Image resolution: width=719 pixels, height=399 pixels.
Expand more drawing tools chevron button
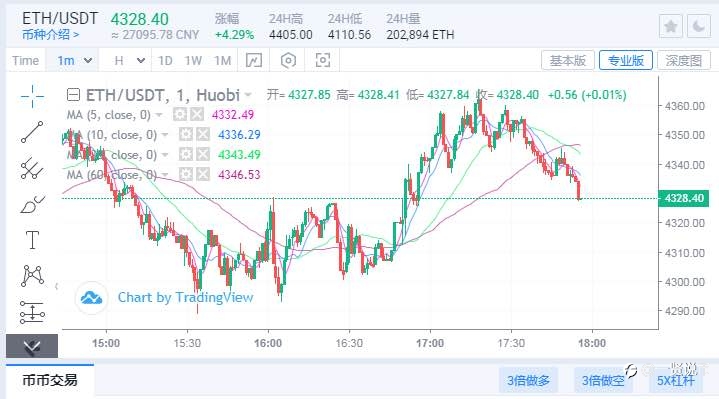tap(32, 346)
